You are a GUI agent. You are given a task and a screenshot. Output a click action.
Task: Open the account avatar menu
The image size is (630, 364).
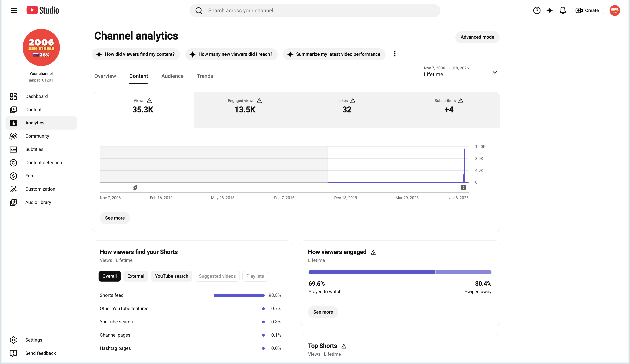(615, 10)
